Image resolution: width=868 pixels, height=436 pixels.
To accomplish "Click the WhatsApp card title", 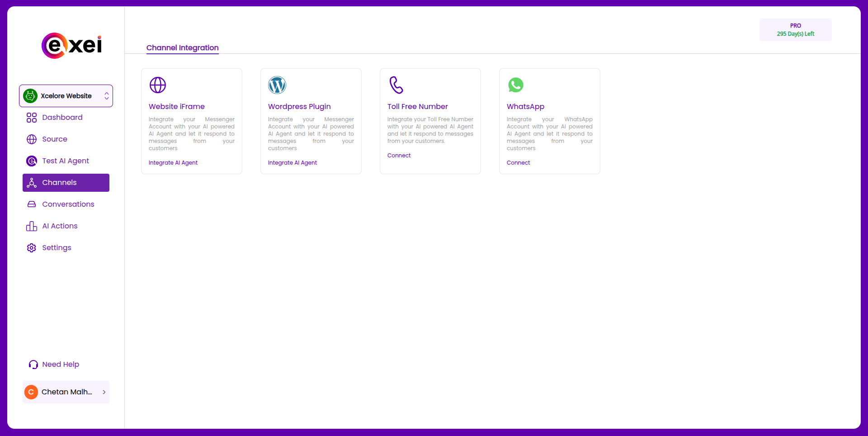I will click(525, 107).
